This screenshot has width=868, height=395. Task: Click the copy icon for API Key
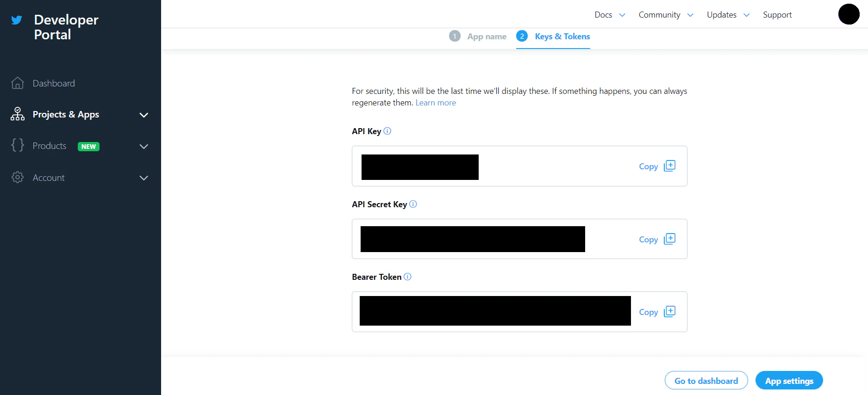pyautogui.click(x=669, y=166)
